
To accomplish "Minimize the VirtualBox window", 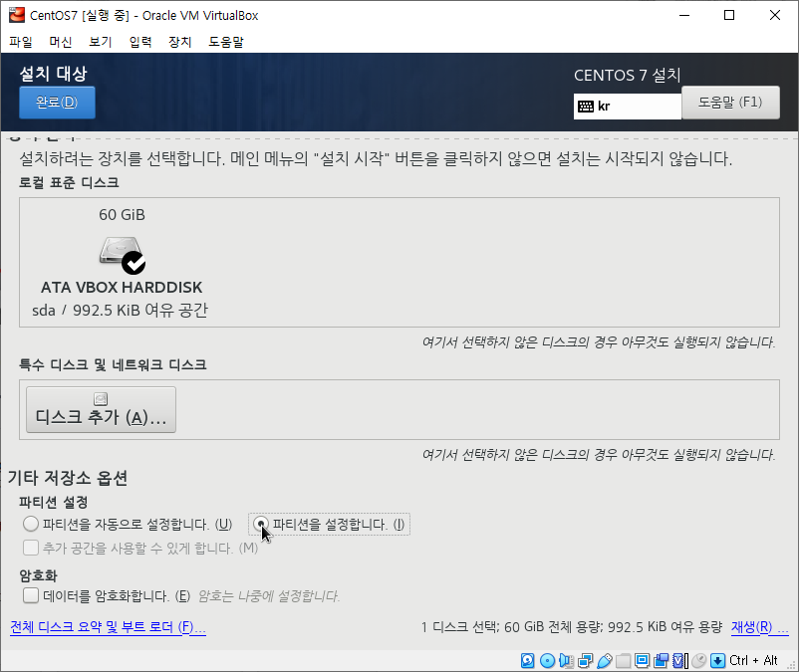I will 684,15.
